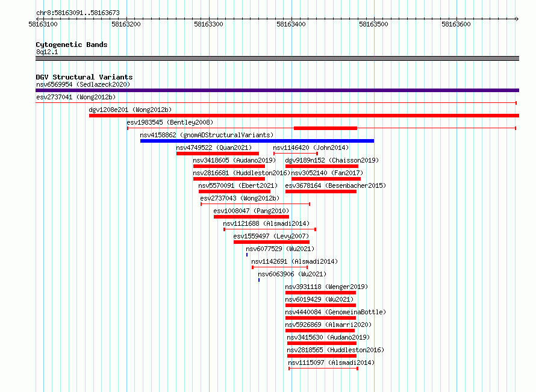Click ruler position 58163400
The width and height of the screenshot is (536, 392).
click(291, 24)
